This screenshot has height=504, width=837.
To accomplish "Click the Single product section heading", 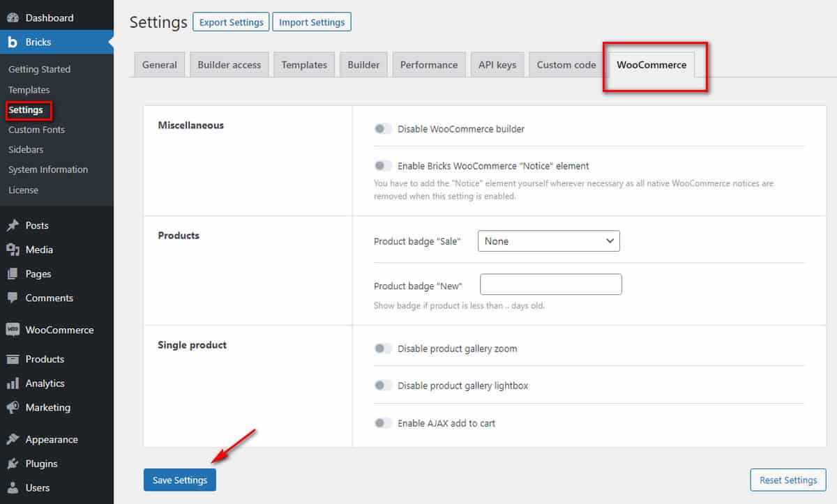I will (x=193, y=345).
